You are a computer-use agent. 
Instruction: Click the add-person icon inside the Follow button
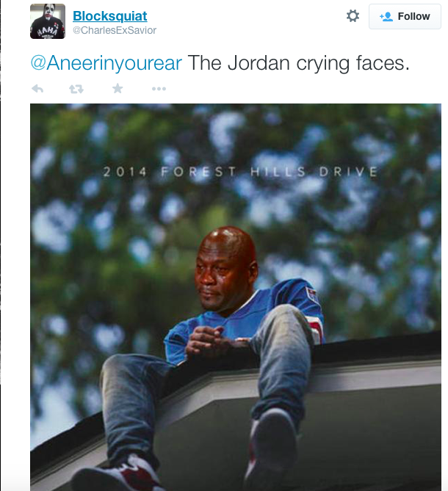click(x=386, y=16)
